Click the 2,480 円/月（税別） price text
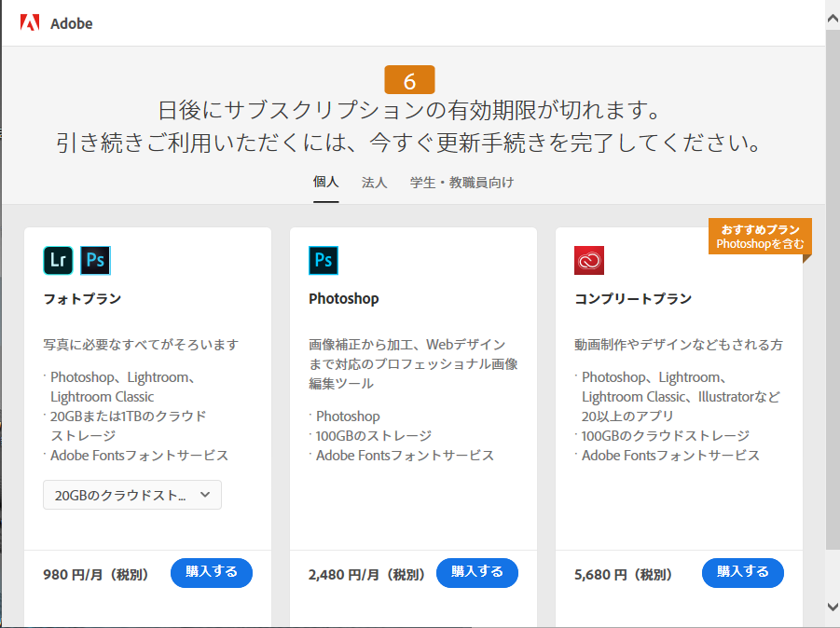The height and width of the screenshot is (628, 840). click(367, 575)
